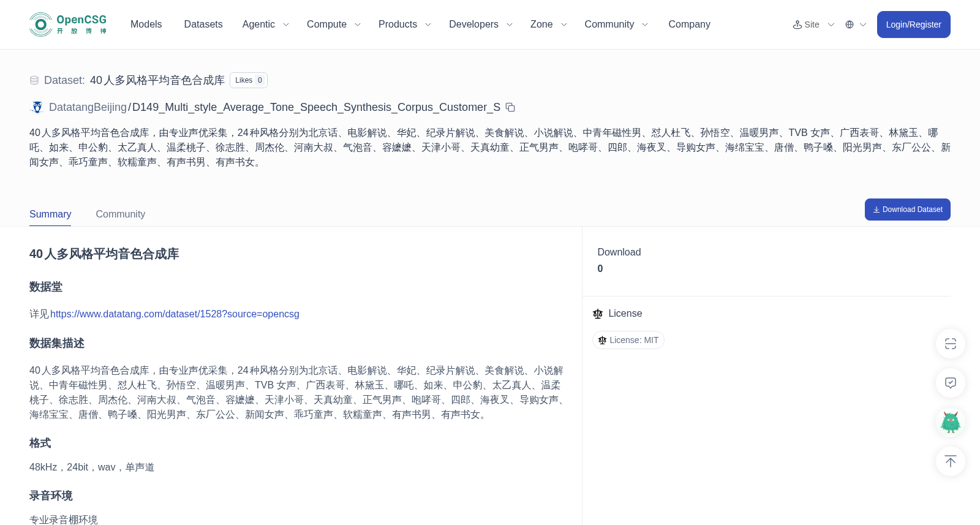Open the Models menu item
Image resolution: width=980 pixels, height=525 pixels.
[146, 25]
